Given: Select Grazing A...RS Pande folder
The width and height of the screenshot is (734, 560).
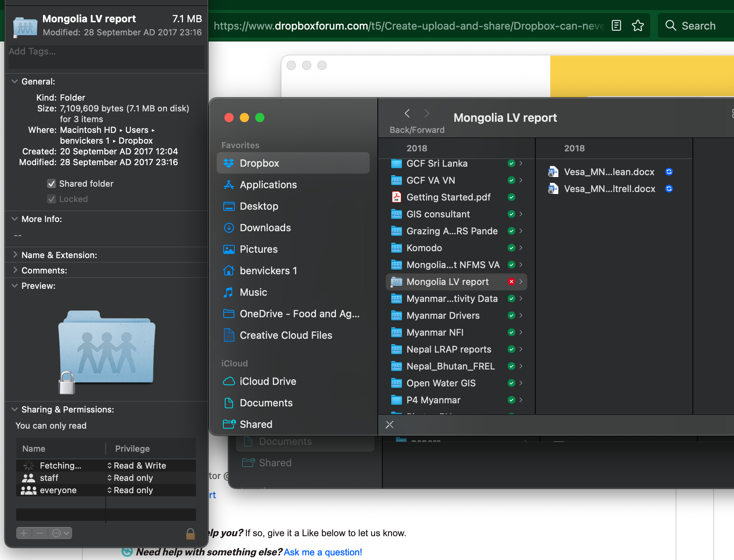Looking at the screenshot, I should pos(456,231).
